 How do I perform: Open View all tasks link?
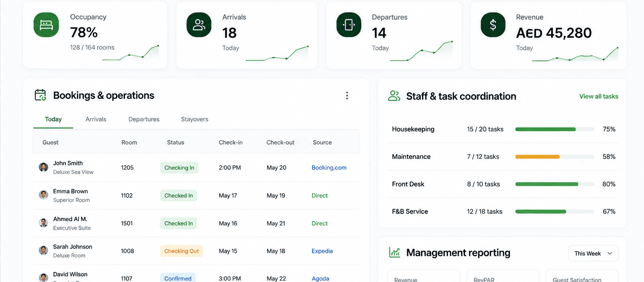(599, 96)
